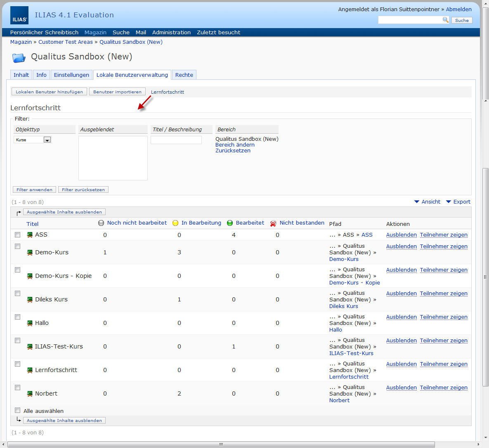Click 'Teilnehmer zeigen' for Hallo course
The height and width of the screenshot is (448, 489).
point(444,317)
